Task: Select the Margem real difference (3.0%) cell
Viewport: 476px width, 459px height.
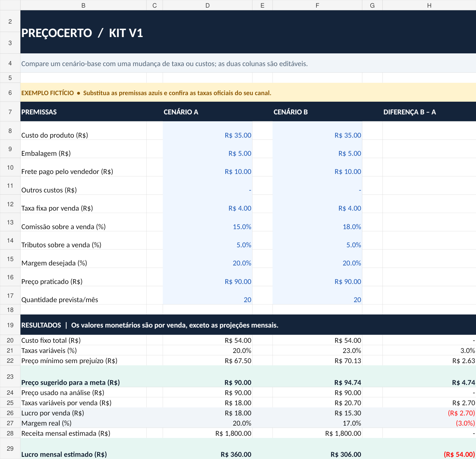Action: [429, 423]
